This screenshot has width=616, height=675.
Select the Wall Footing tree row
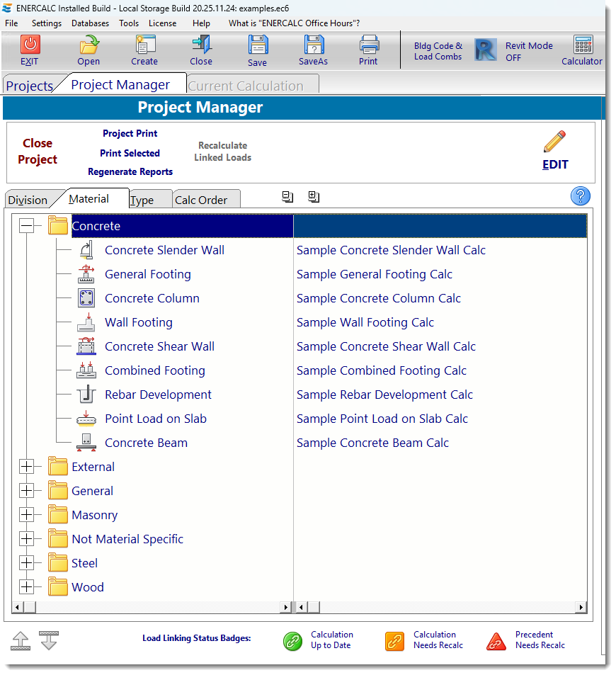coord(139,322)
